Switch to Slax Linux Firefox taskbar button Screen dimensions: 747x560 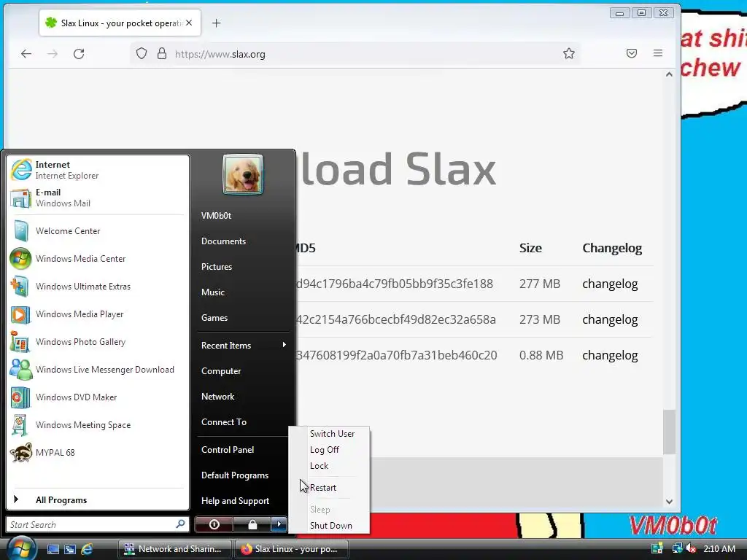[x=292, y=549]
